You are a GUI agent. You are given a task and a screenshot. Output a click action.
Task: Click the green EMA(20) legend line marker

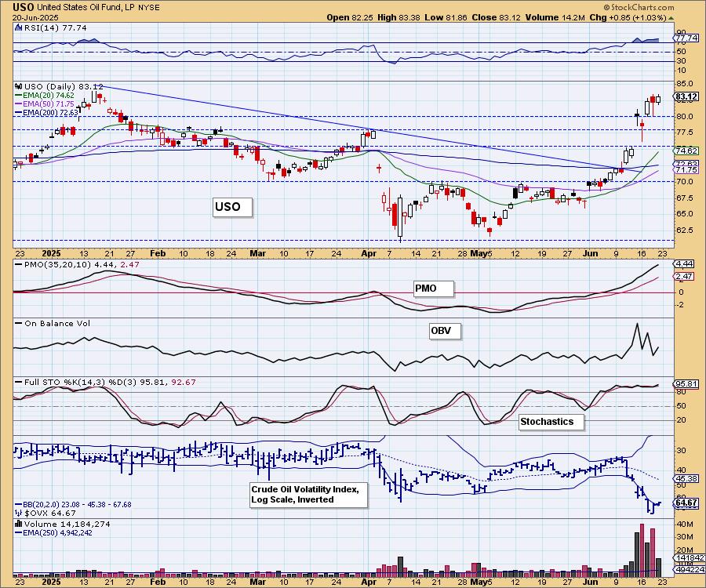click(19, 96)
